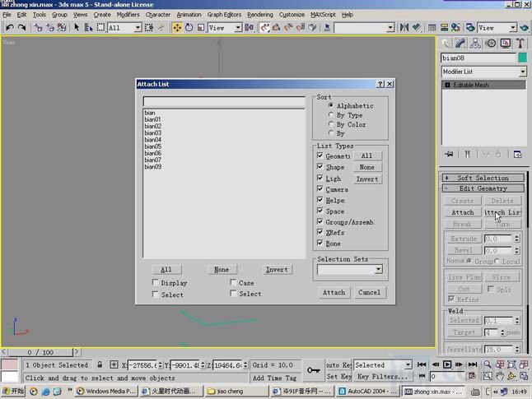Activate Select and Rotate tool
The width and height of the screenshot is (532, 399).
pyautogui.click(x=189, y=28)
